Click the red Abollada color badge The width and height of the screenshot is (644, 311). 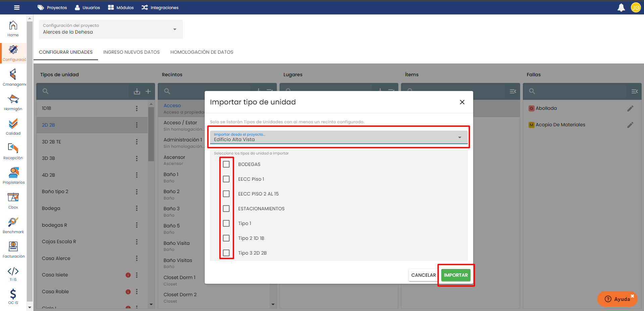tap(531, 108)
